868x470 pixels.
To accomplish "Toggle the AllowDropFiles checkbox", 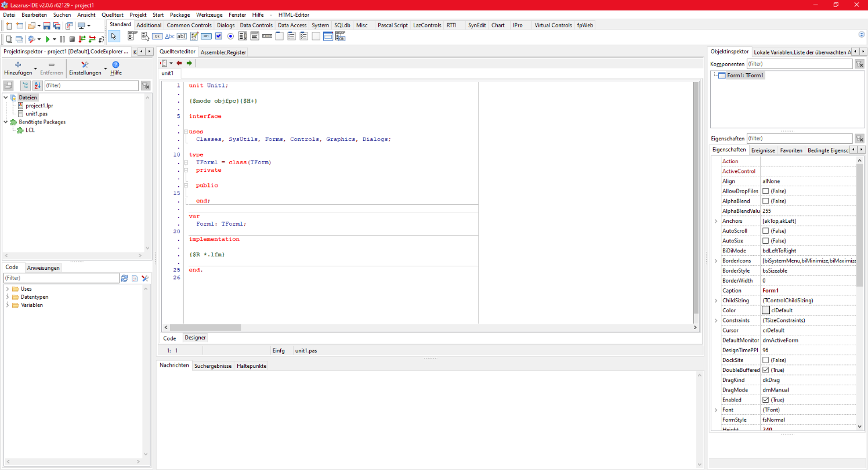I will coord(766,191).
